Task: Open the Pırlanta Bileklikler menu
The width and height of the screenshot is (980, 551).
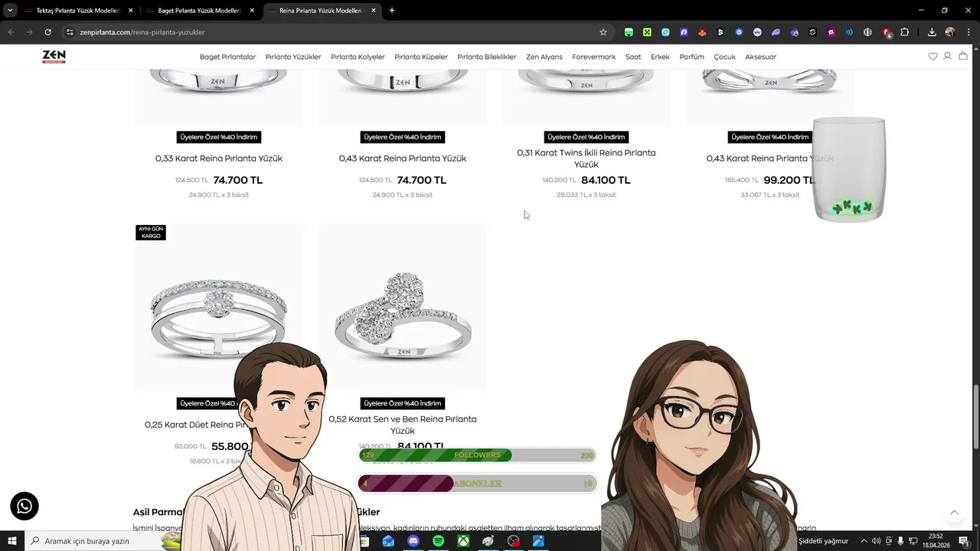Action: click(x=487, y=57)
